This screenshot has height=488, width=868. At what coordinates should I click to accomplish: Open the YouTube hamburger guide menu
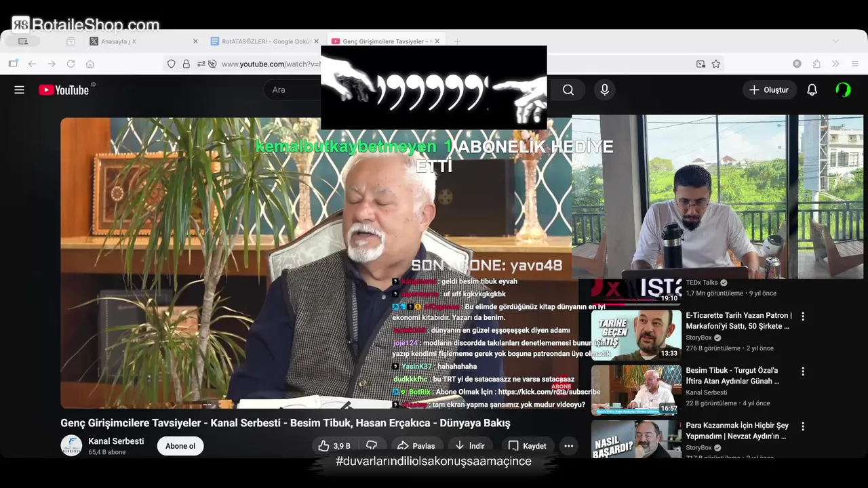19,89
